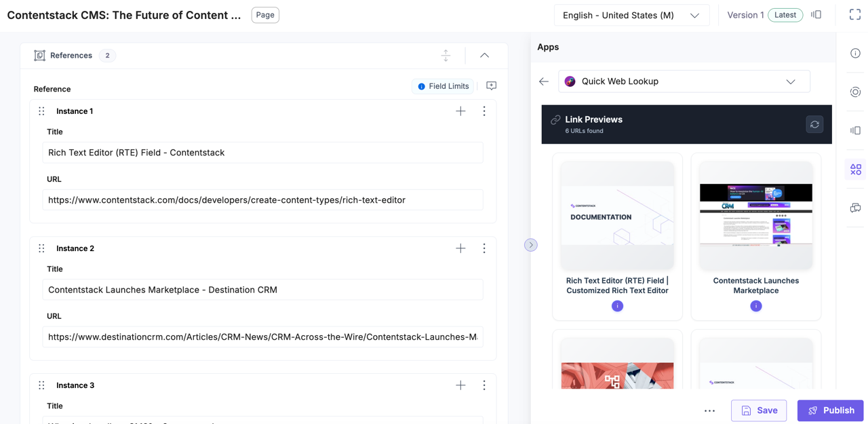Collapse the References section with the chevron
The width and height of the screenshot is (868, 424).
tap(484, 56)
